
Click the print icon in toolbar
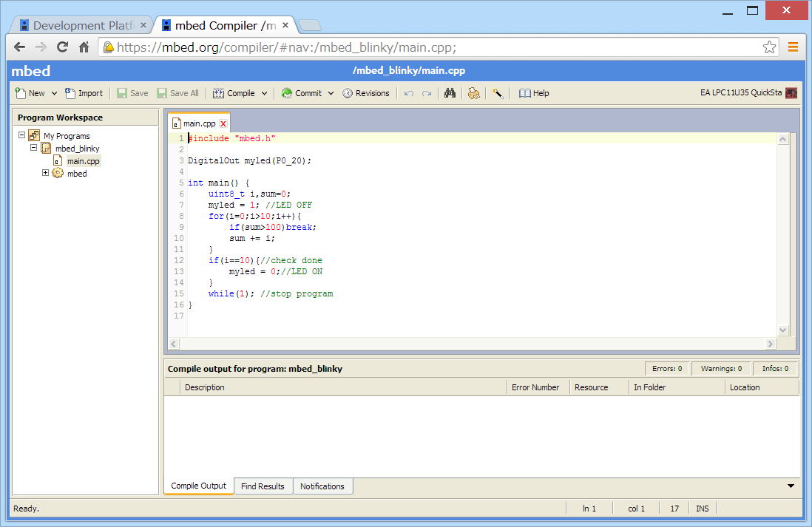tap(473, 93)
